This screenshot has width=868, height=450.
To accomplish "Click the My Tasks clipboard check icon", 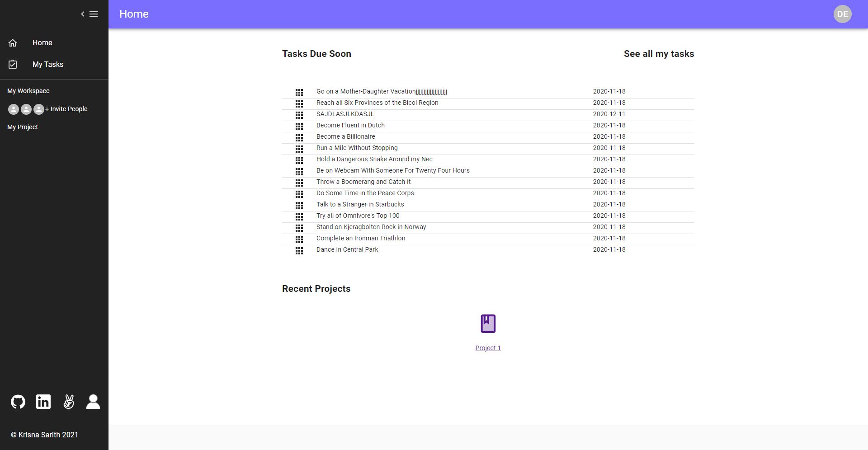I will tap(13, 65).
